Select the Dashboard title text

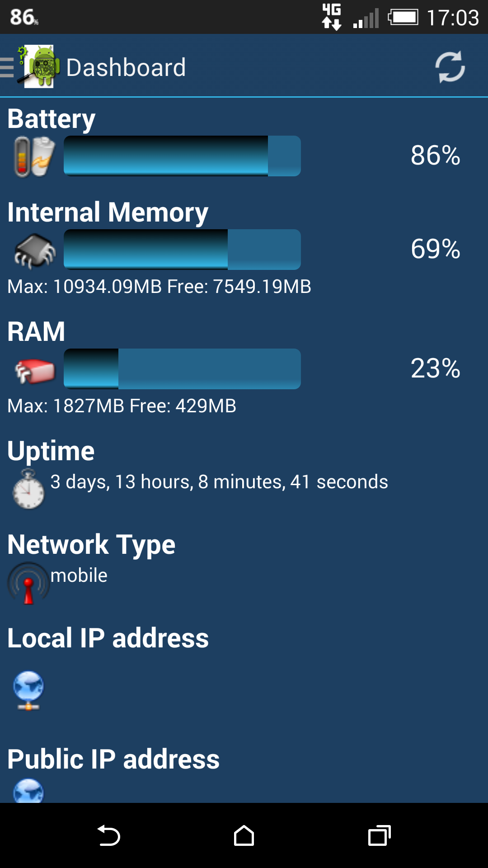point(126,67)
